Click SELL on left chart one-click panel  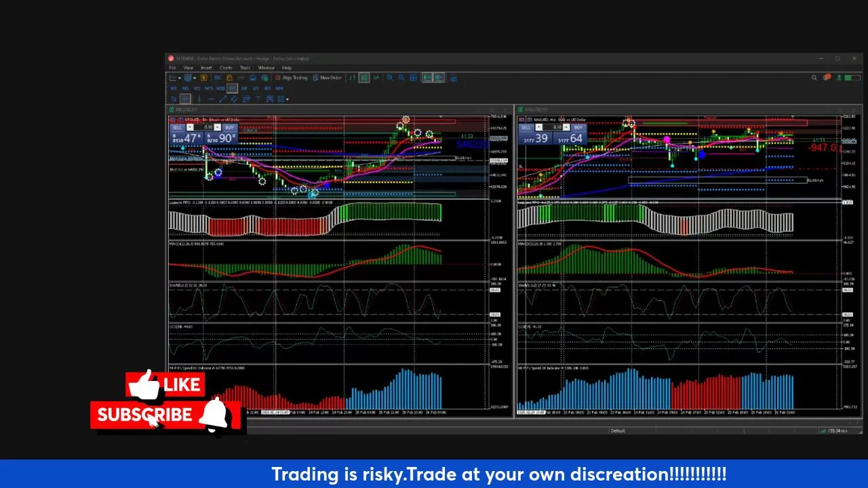click(177, 127)
